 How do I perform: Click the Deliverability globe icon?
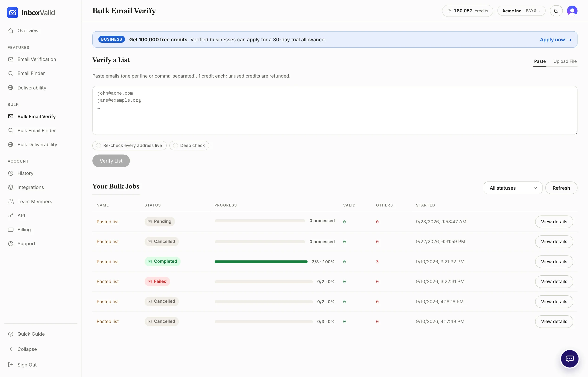pos(10,88)
